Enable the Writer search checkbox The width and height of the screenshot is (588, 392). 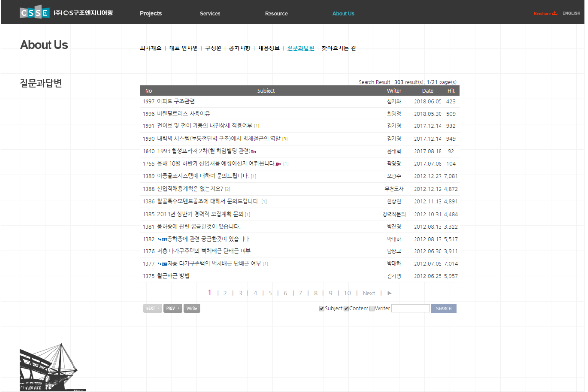tap(372, 308)
